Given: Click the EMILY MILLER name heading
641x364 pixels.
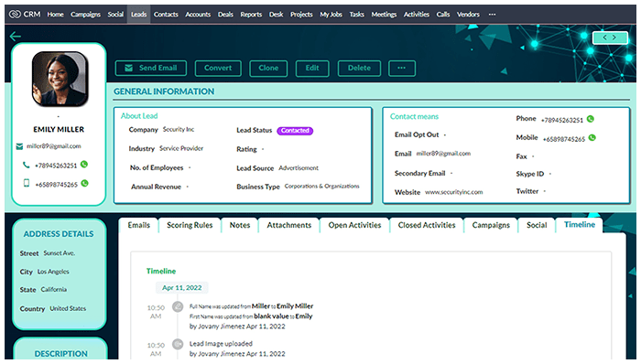Looking at the screenshot, I should pos(59,129).
